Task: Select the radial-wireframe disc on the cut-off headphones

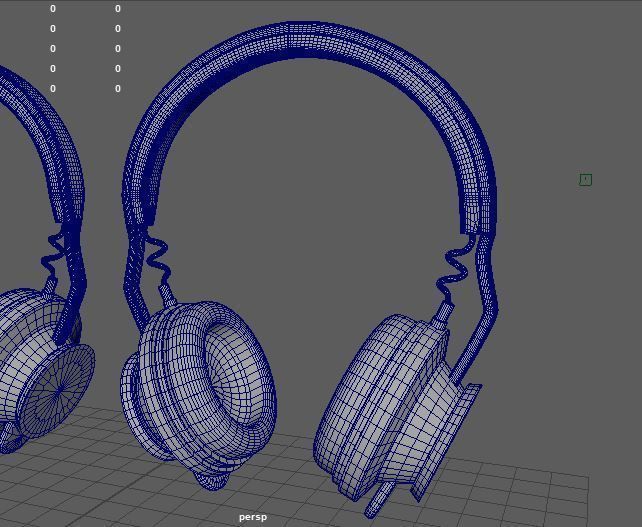Action: click(57, 391)
